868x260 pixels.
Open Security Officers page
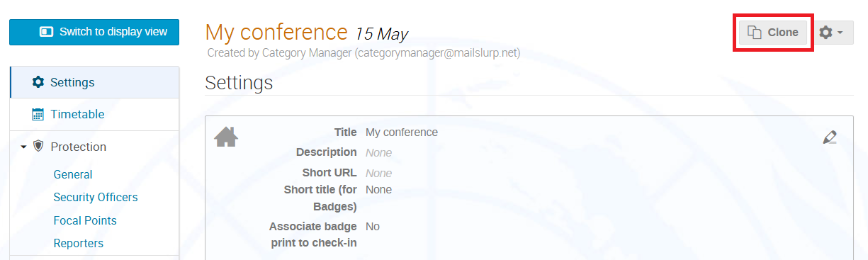96,197
